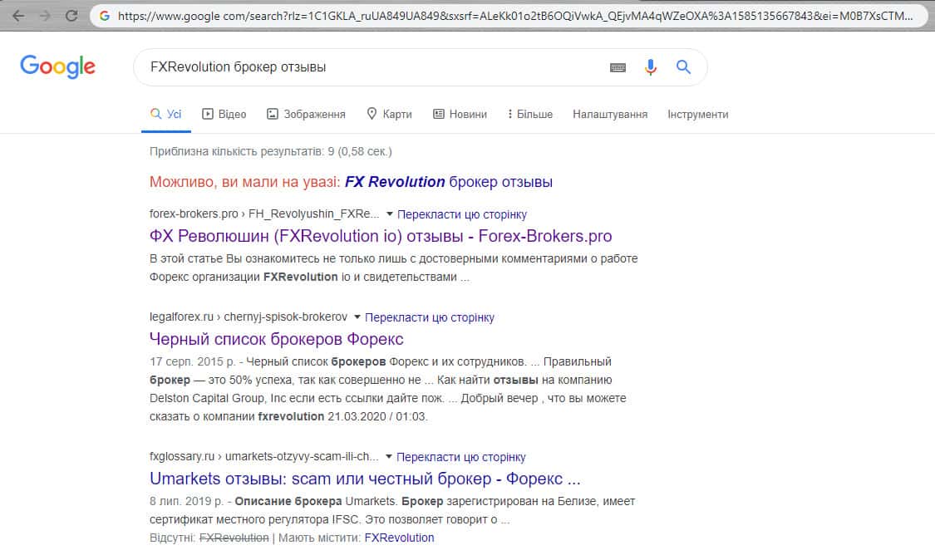Switch to the Зображення tab
This screenshot has width=935, height=560.
point(306,115)
